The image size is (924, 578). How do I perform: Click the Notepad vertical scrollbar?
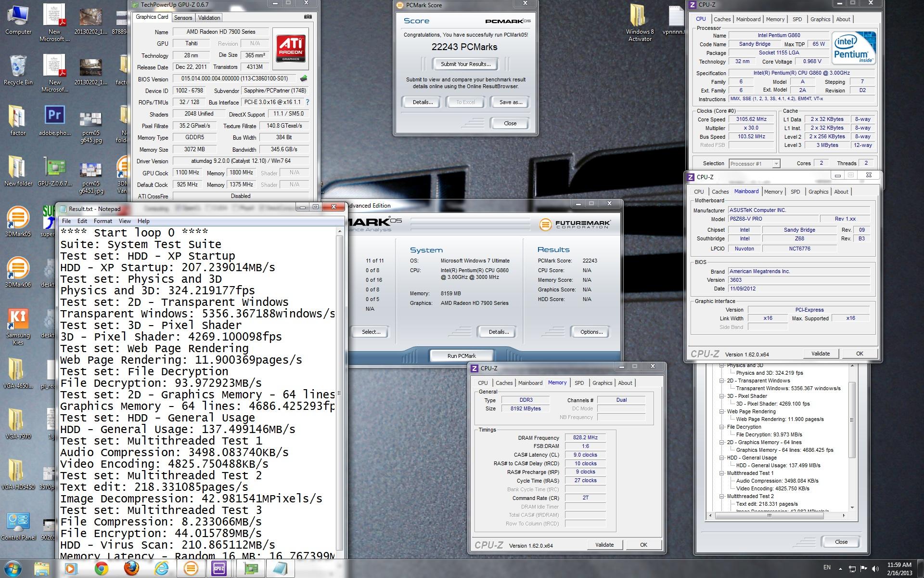coord(340,393)
